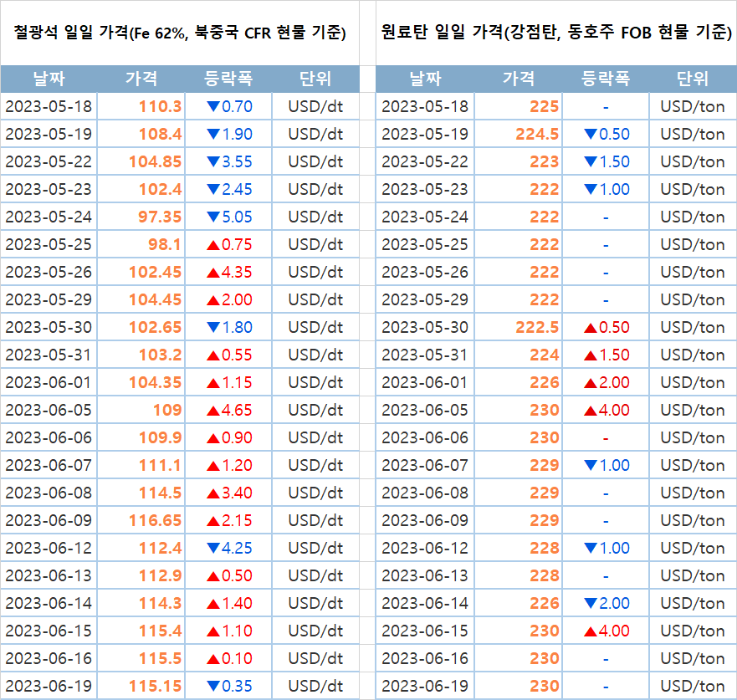Select iron ore price 102.65
737x700 pixels.
coord(155,328)
